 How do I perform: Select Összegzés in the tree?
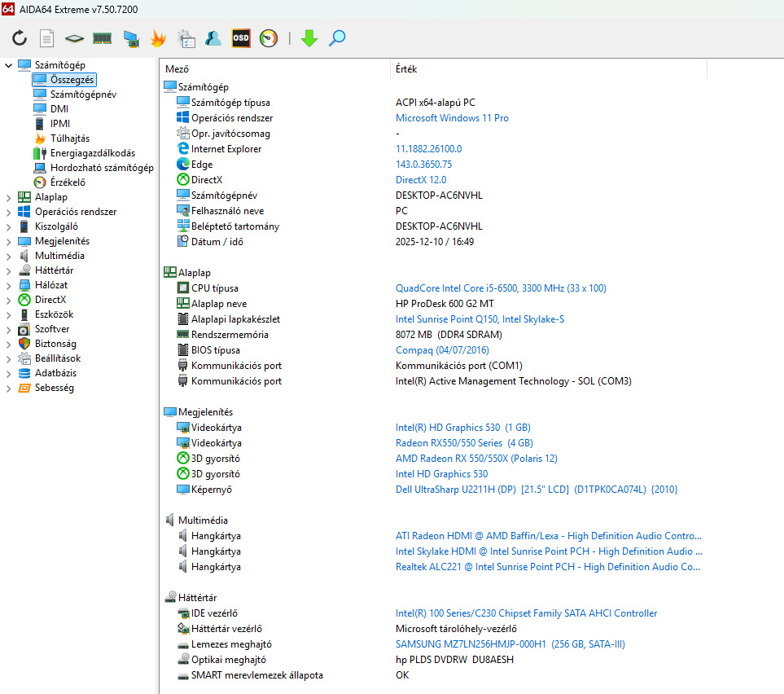[x=72, y=80]
